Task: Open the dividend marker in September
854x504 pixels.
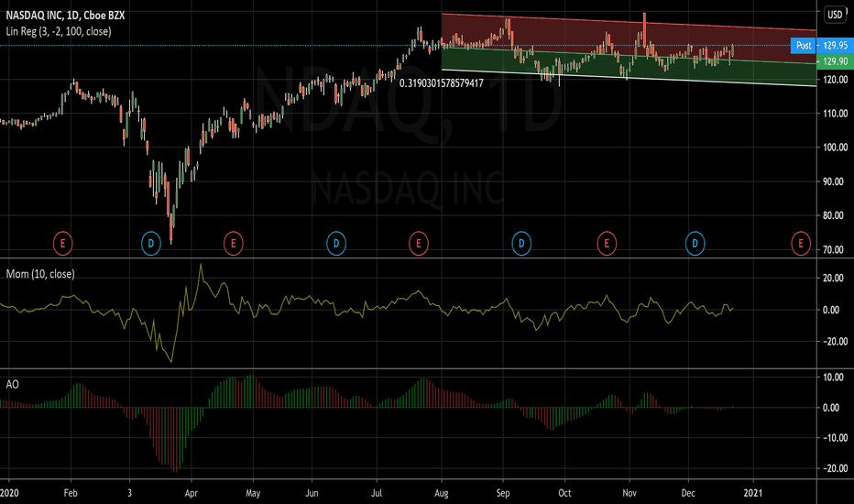Action: 521,244
